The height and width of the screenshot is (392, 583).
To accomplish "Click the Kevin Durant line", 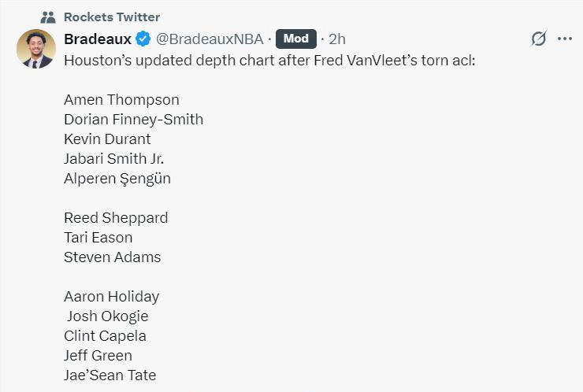I will point(107,139).
